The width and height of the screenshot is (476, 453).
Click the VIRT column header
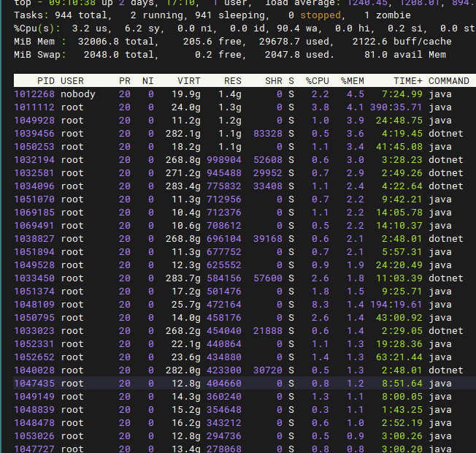pos(189,80)
